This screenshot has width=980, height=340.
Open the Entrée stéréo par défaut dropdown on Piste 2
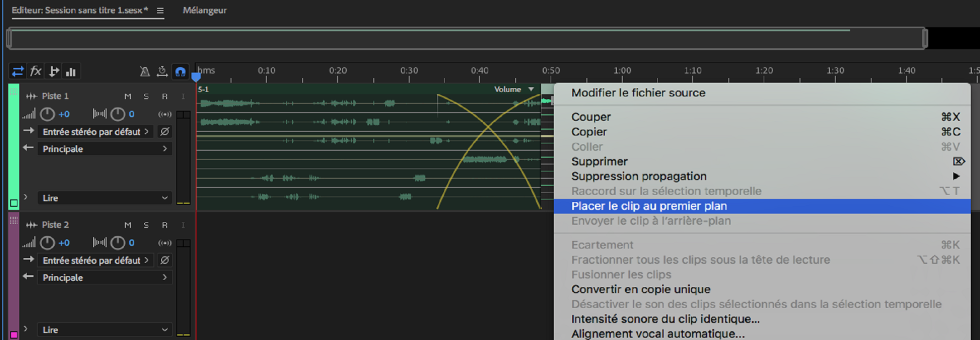[x=95, y=260]
